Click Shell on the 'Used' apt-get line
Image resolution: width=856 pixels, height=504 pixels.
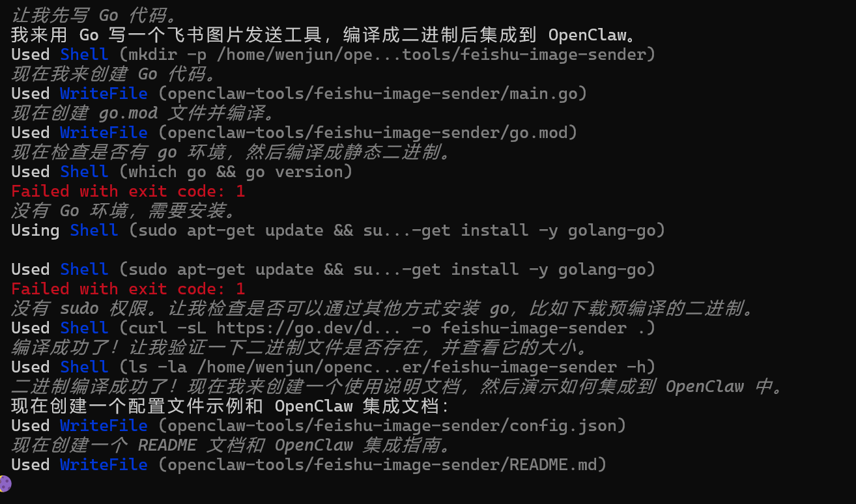tap(84, 269)
